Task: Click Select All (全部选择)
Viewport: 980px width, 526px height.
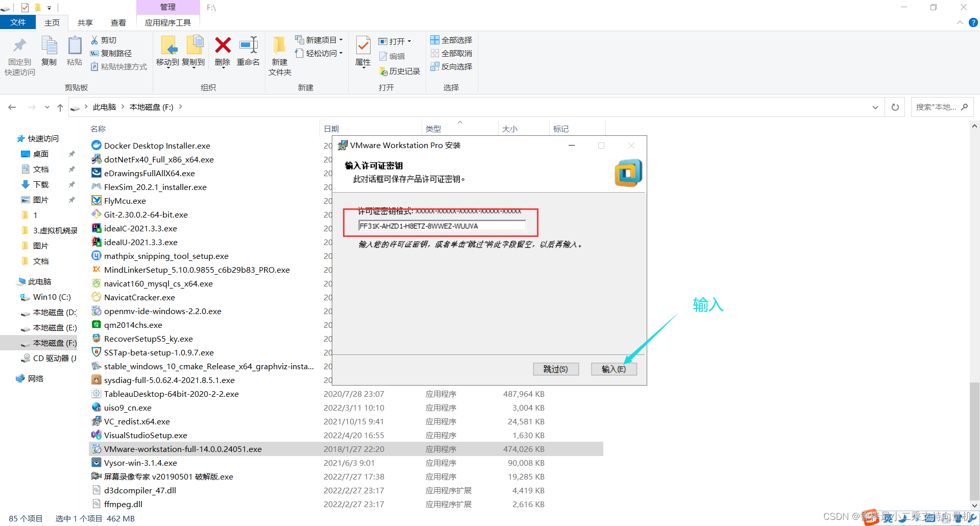Action: [451, 40]
